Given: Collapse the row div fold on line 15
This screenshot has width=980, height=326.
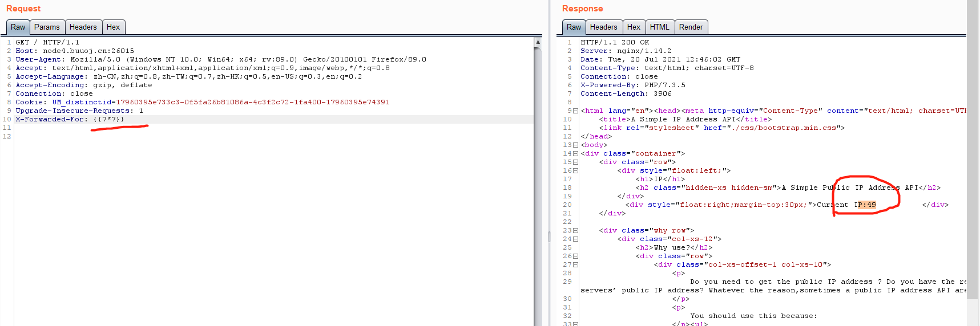Looking at the screenshot, I should (575, 162).
